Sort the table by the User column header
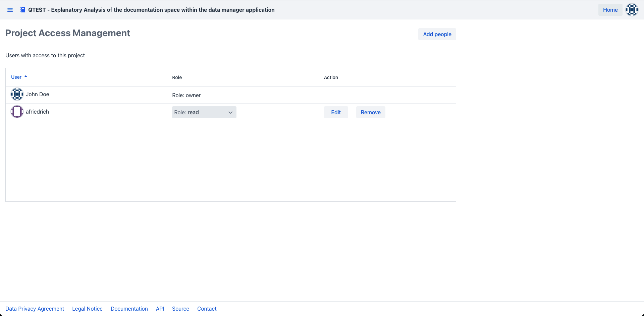The width and height of the screenshot is (644, 316). pos(16,77)
